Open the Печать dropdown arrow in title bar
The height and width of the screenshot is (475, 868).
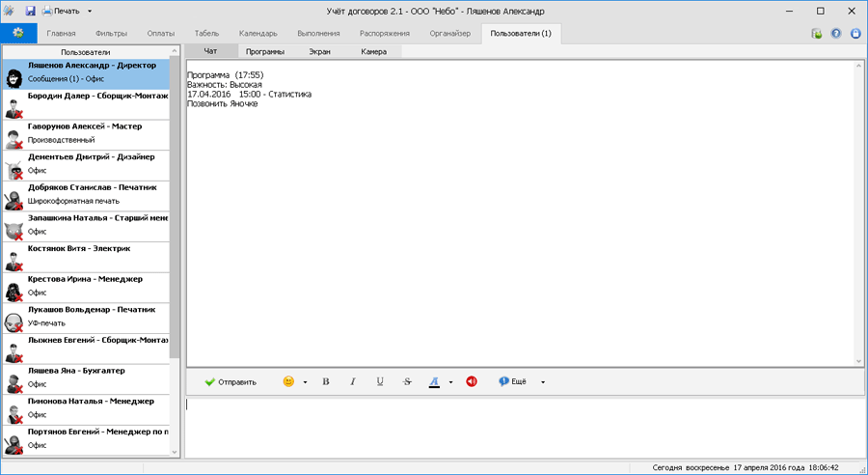pyautogui.click(x=90, y=11)
